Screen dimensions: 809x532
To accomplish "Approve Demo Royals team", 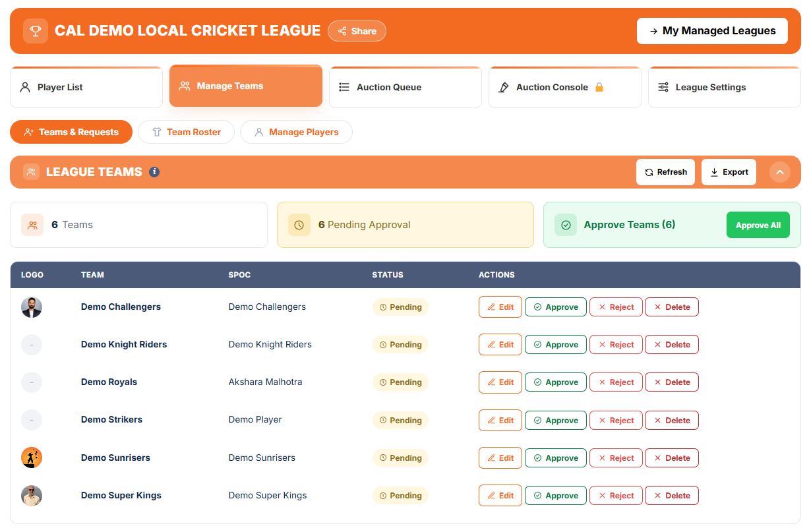I will [x=556, y=382].
